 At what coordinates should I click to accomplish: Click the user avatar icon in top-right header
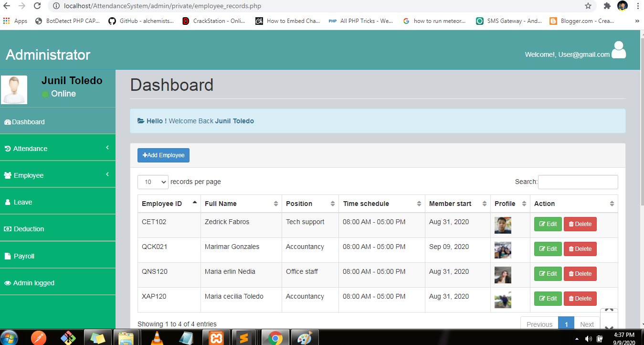click(x=619, y=50)
